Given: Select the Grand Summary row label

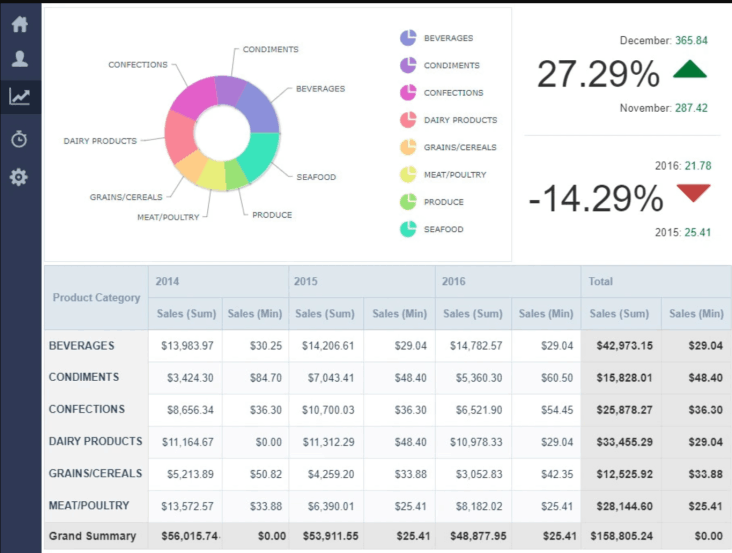Looking at the screenshot, I should (x=93, y=536).
